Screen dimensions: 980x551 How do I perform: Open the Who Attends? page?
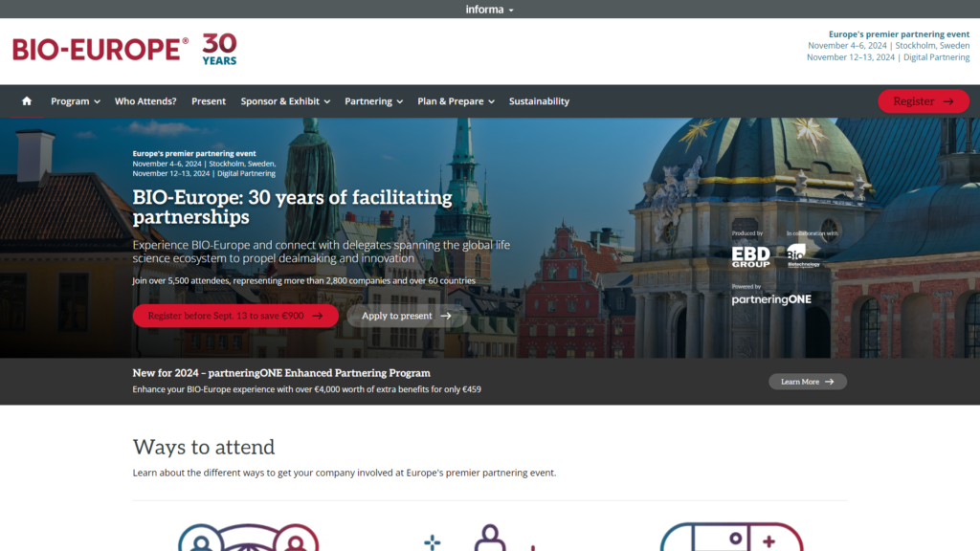pos(145,101)
